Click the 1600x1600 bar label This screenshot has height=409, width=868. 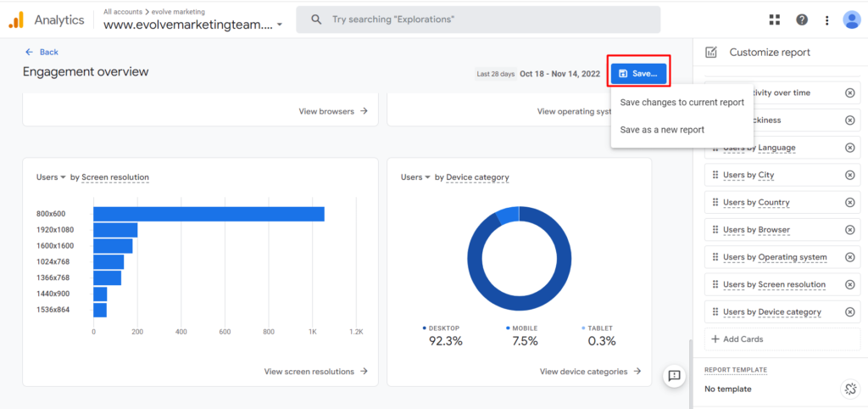tap(55, 245)
